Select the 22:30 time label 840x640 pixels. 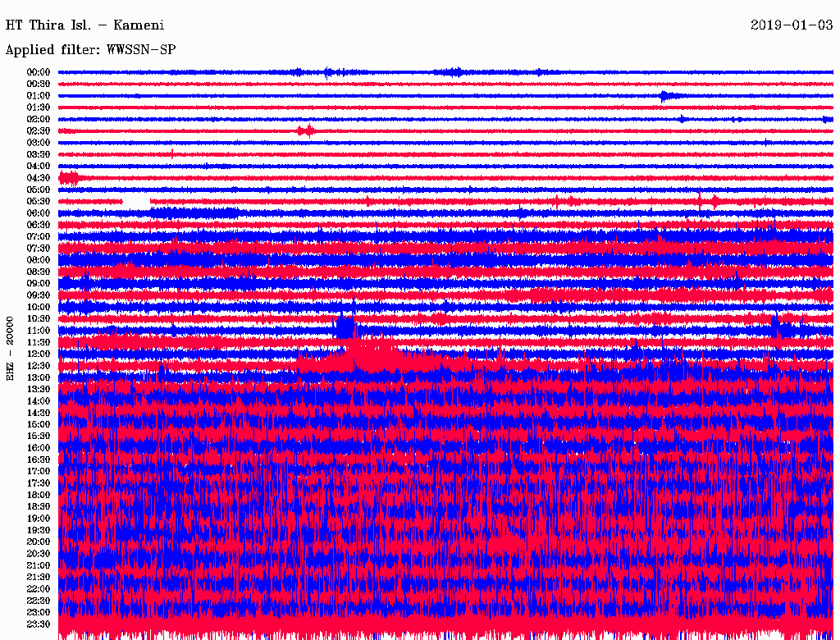(39, 601)
